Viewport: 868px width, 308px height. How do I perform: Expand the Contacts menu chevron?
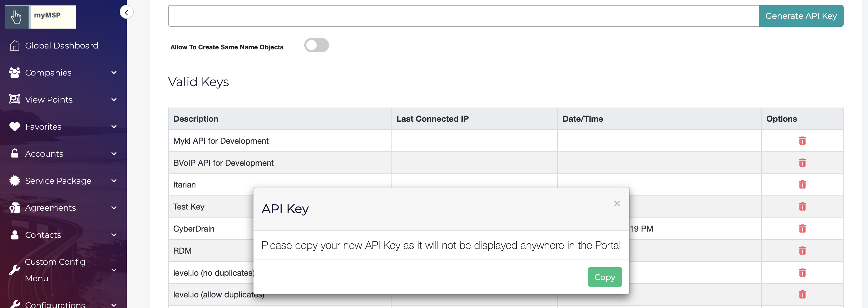click(x=114, y=235)
